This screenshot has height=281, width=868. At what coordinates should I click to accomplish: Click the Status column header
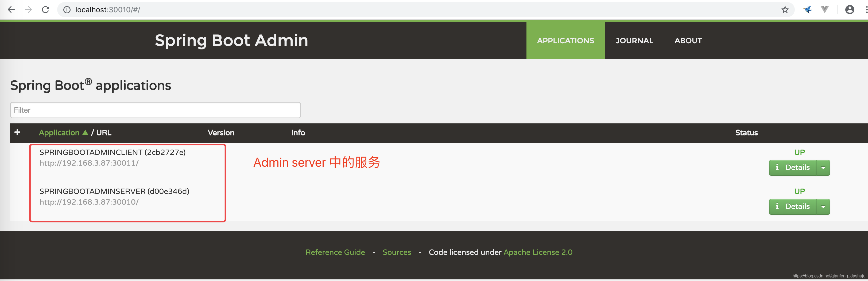[x=746, y=133]
